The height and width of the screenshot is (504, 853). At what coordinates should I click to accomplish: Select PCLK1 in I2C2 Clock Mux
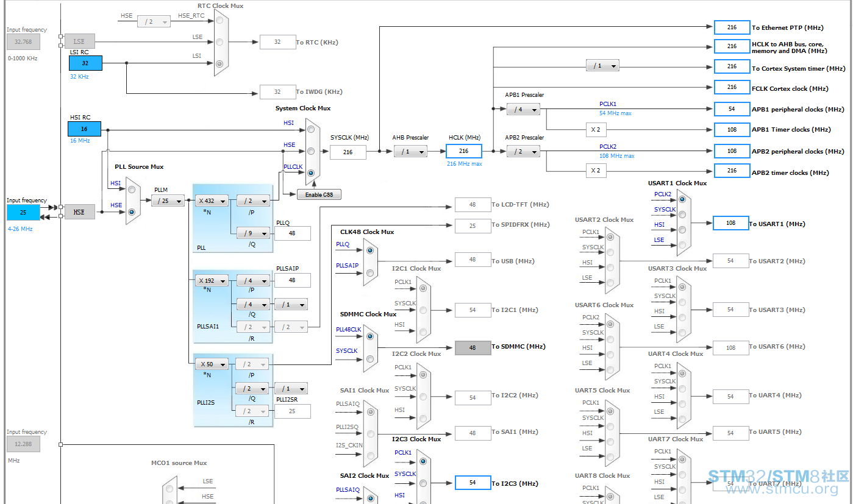(423, 374)
